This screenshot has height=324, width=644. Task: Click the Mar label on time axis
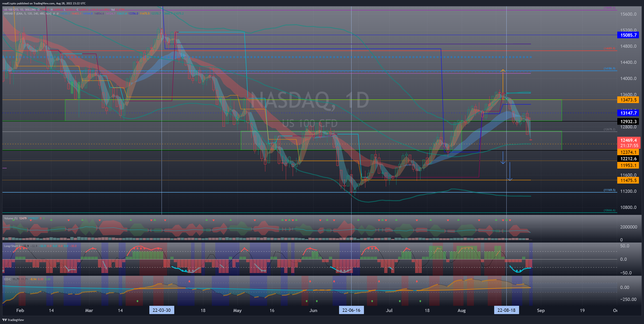[89, 310]
